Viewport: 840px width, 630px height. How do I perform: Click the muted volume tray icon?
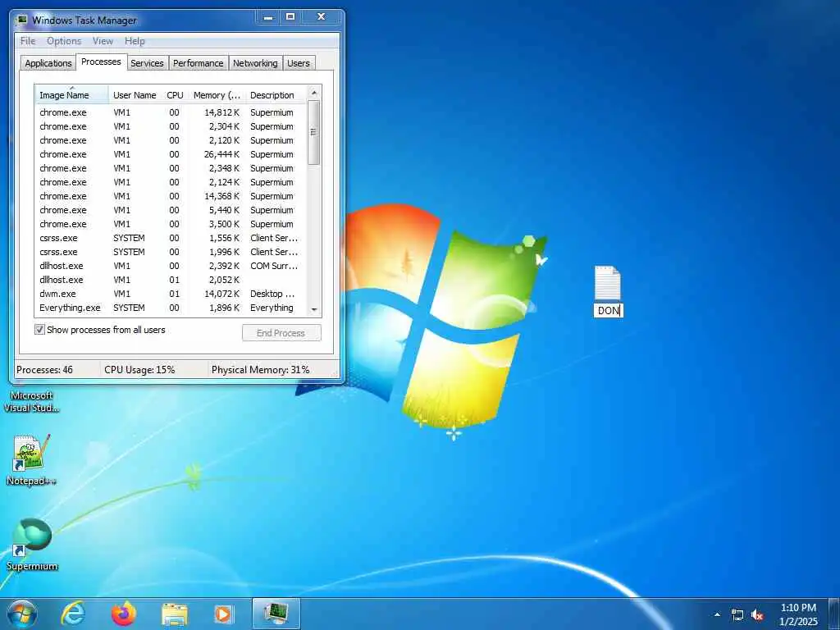[757, 615]
